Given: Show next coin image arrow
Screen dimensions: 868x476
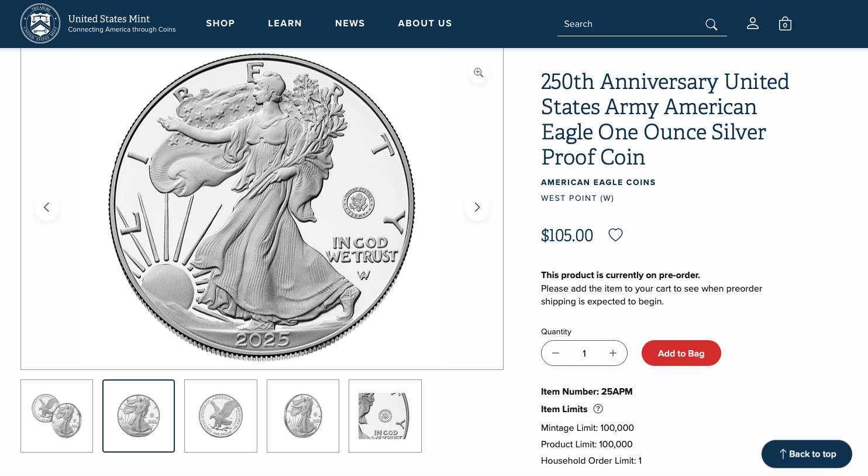Looking at the screenshot, I should 477,207.
